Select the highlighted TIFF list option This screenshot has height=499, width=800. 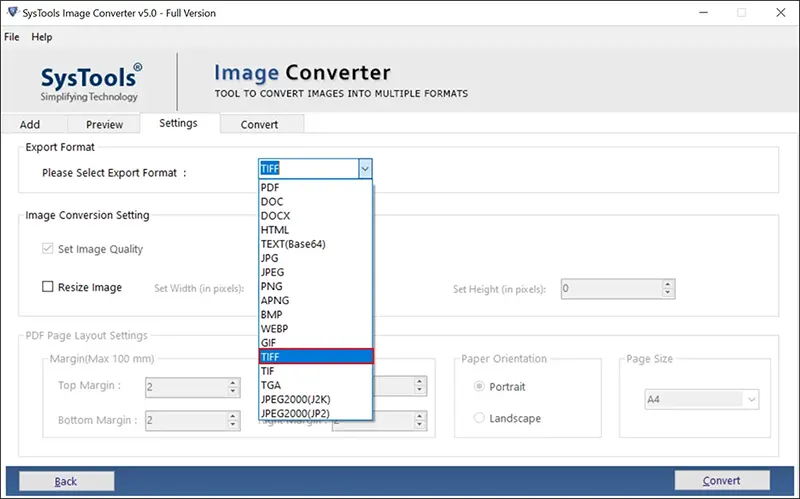pyautogui.click(x=316, y=357)
